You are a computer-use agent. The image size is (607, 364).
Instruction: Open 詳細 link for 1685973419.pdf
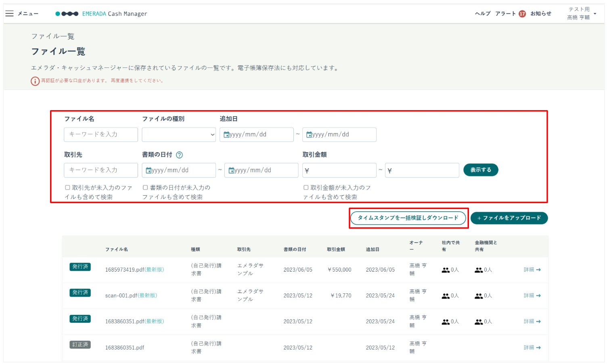[532, 270]
